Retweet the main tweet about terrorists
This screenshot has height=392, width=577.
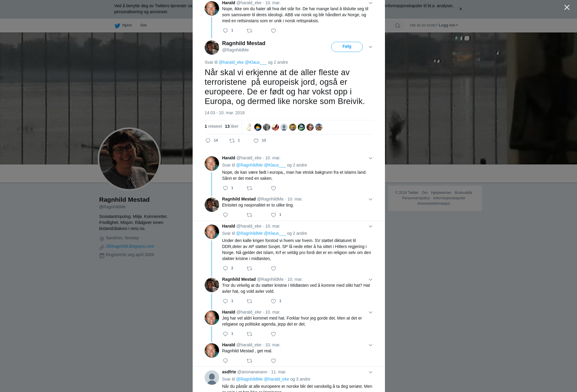point(232,141)
